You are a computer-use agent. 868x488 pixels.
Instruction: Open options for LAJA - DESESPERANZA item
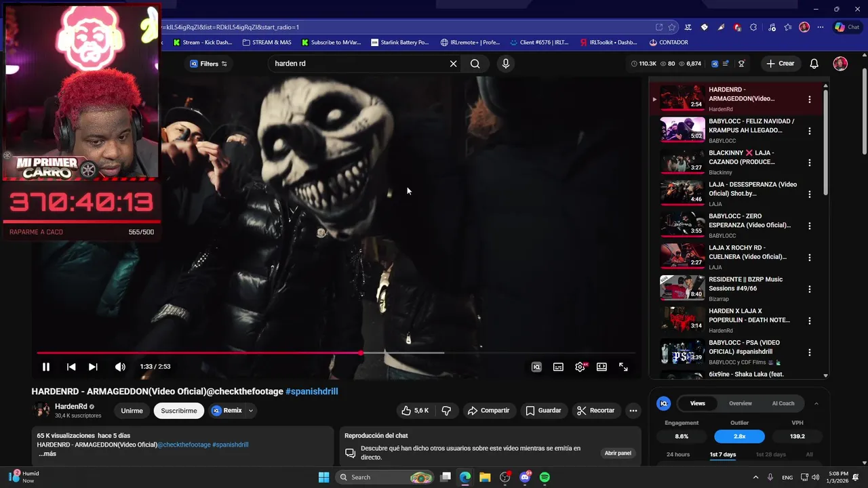click(809, 195)
